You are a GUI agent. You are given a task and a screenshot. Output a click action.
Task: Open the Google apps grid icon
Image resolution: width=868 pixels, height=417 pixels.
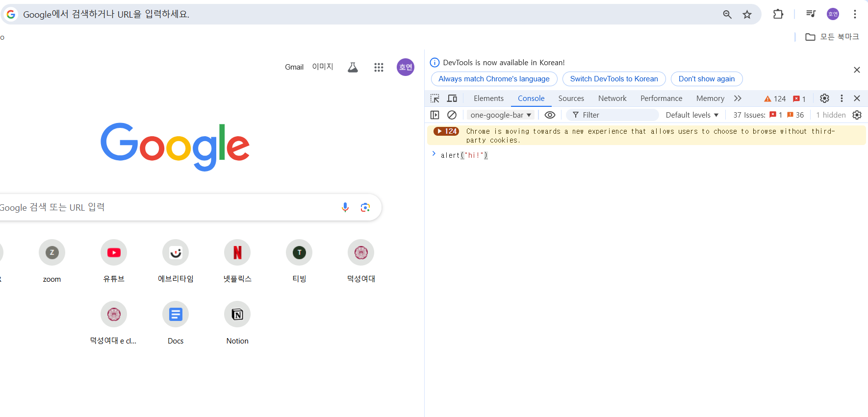(379, 67)
